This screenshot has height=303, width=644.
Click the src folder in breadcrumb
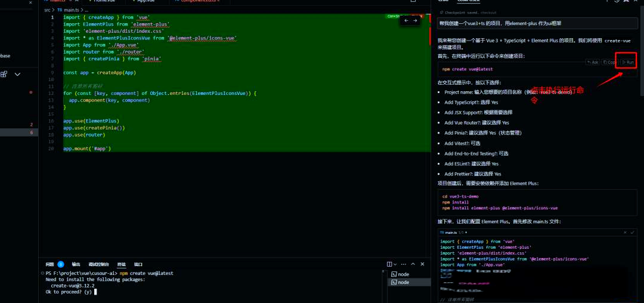pyautogui.click(x=47, y=10)
